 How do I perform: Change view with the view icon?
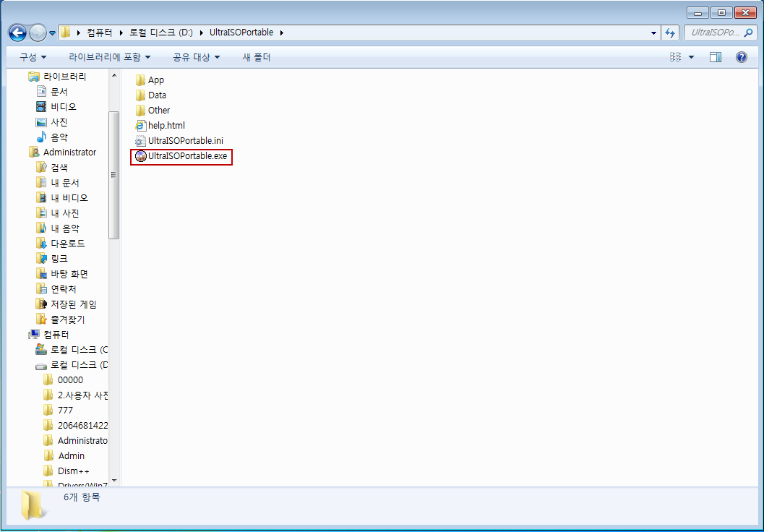pyautogui.click(x=675, y=58)
